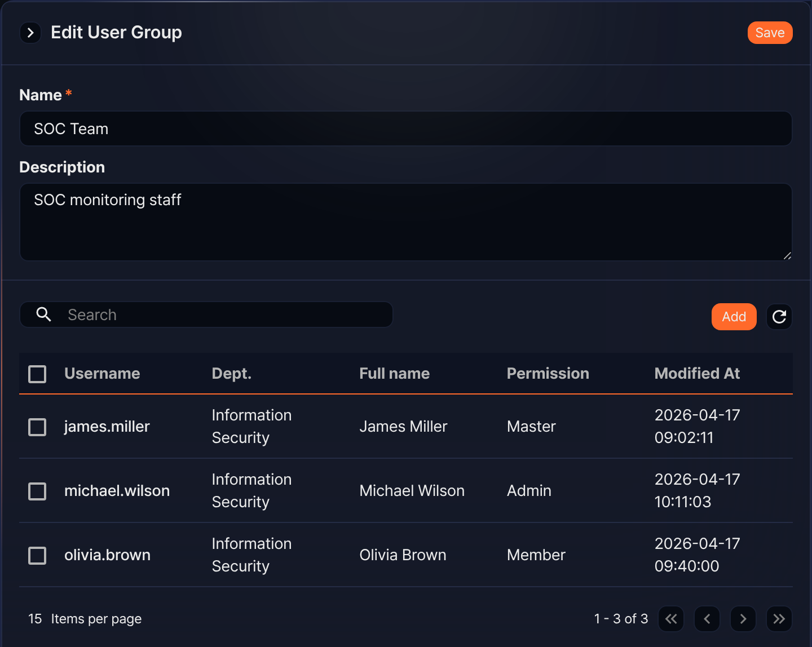The width and height of the screenshot is (812, 647).
Task: Click username james.miller
Action: (107, 426)
